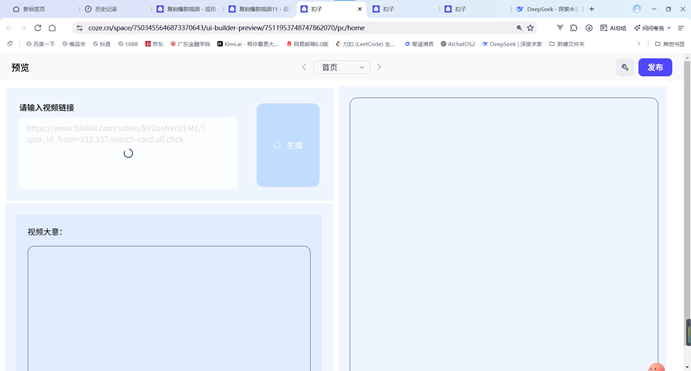Click the 发布 publish button
This screenshot has width=691, height=371.
pos(655,67)
